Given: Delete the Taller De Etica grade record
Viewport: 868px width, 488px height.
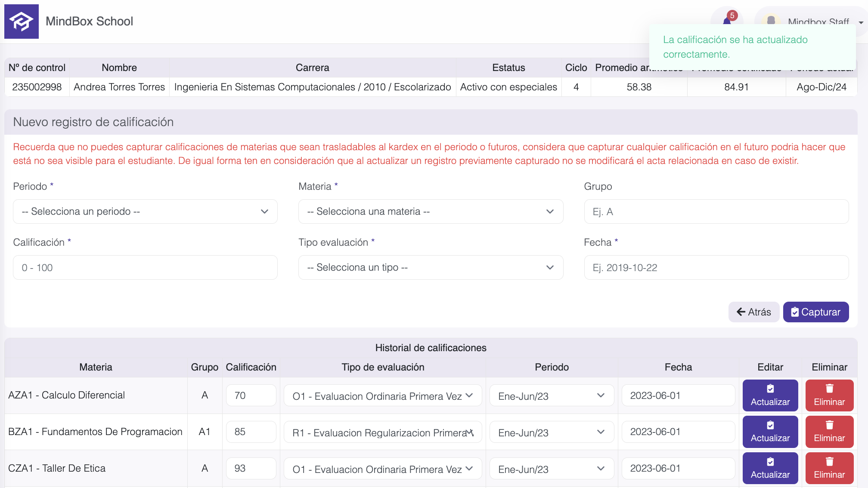Looking at the screenshot, I should click(x=829, y=468).
